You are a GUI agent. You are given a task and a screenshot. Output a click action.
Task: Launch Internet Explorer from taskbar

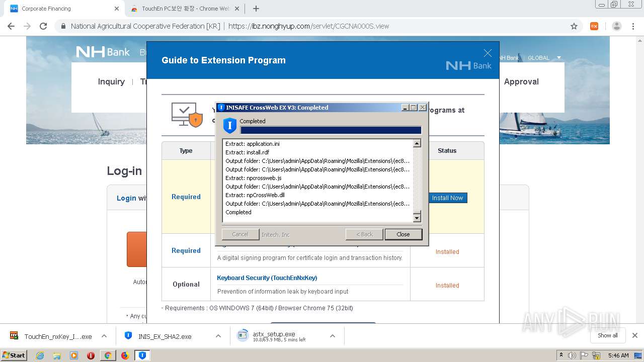[x=40, y=355]
